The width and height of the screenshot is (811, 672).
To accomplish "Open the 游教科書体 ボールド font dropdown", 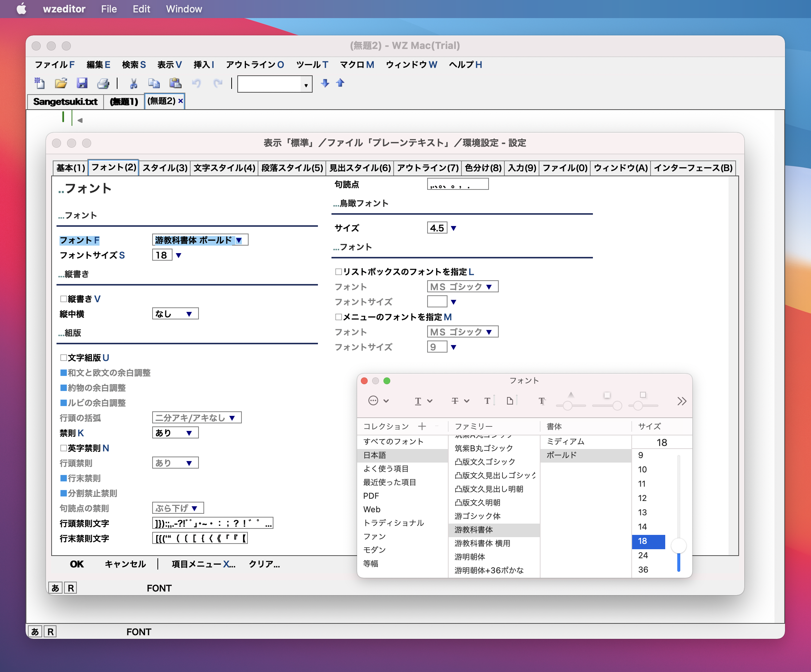I will 239,240.
